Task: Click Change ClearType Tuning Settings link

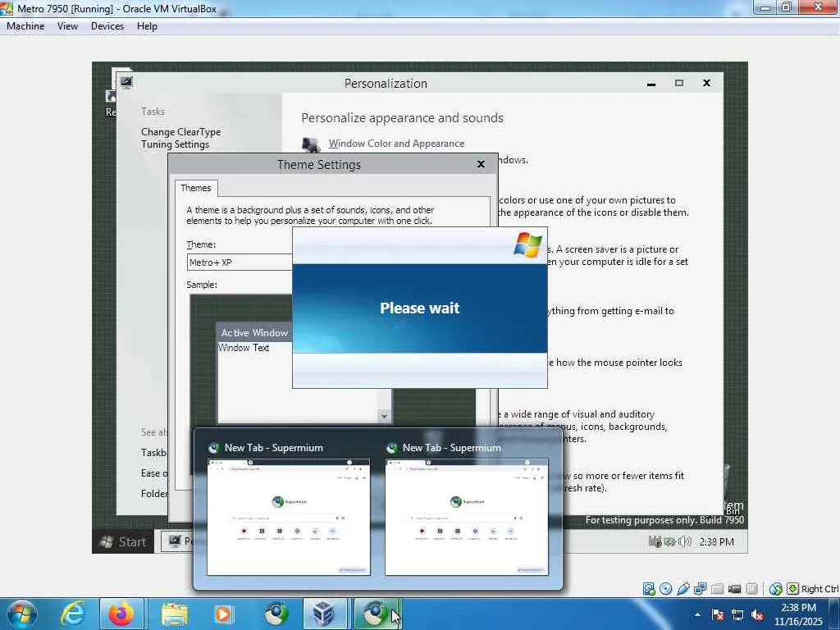Action: [x=180, y=138]
